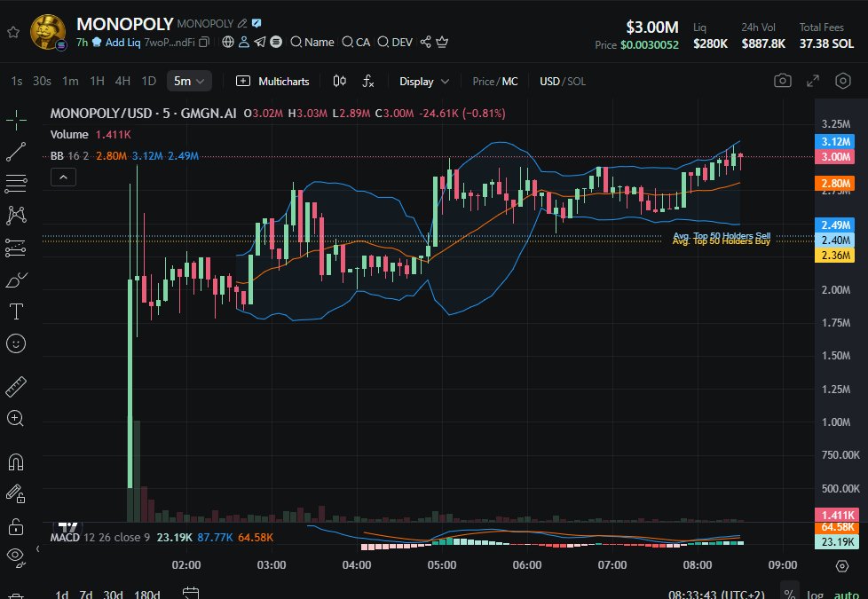
Task: Click the Volume indicator legend
Action: pyautogui.click(x=69, y=135)
